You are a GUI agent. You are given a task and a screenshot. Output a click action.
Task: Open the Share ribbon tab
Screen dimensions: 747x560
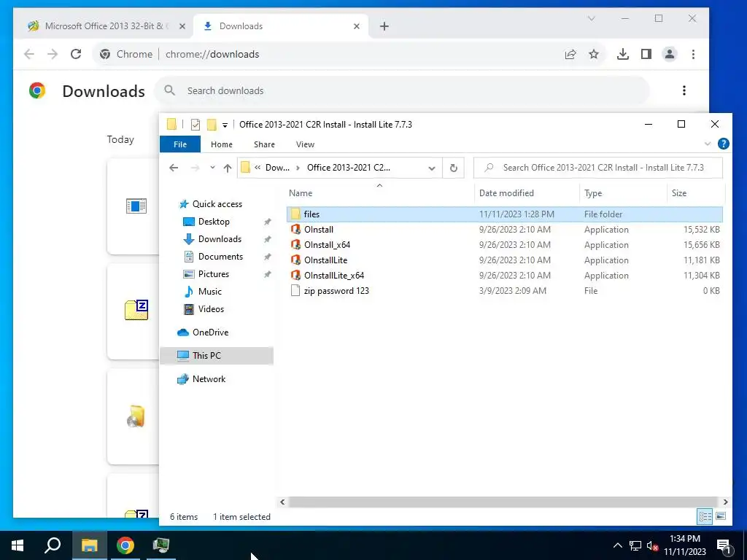(x=264, y=144)
